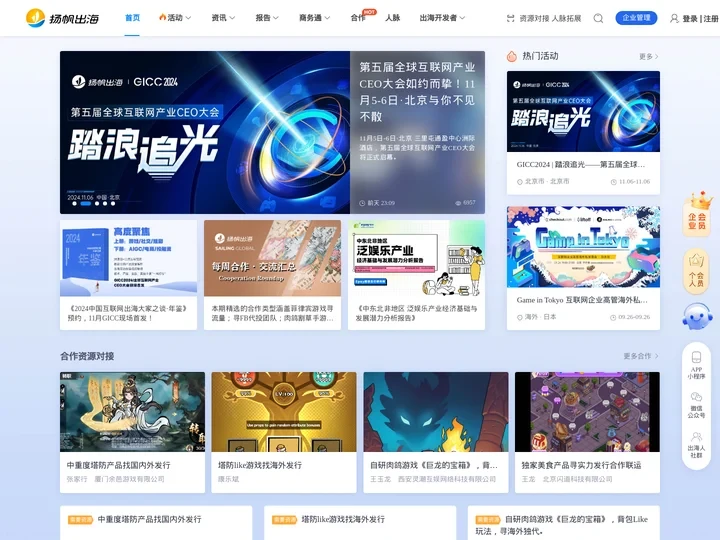Image resolution: width=720 pixels, height=540 pixels.
Task: Open 更多 in the 热门活动 section
Action: [648, 56]
